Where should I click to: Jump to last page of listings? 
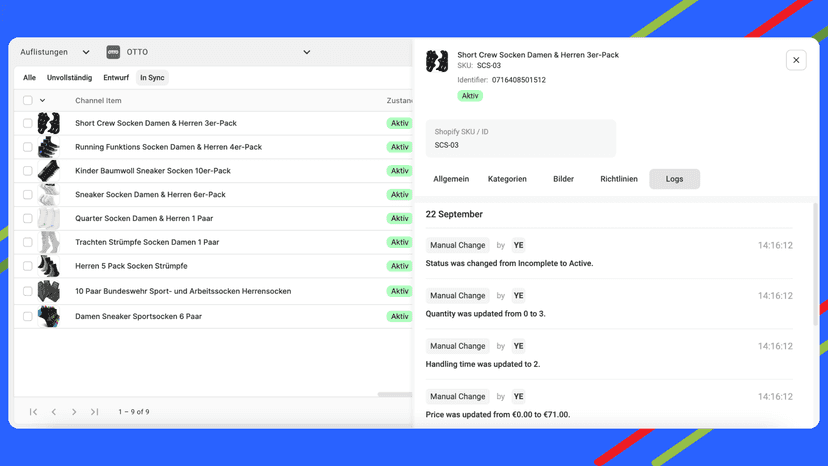coord(94,412)
